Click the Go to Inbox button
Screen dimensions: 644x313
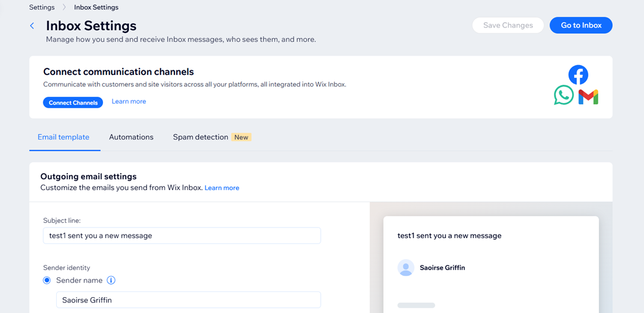[581, 25]
